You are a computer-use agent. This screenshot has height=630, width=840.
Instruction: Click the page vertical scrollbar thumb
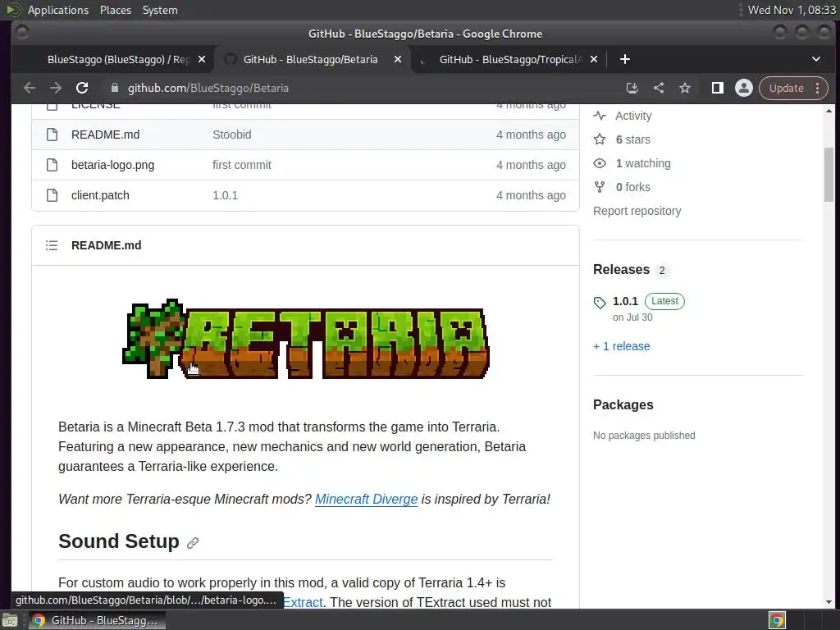(x=829, y=176)
